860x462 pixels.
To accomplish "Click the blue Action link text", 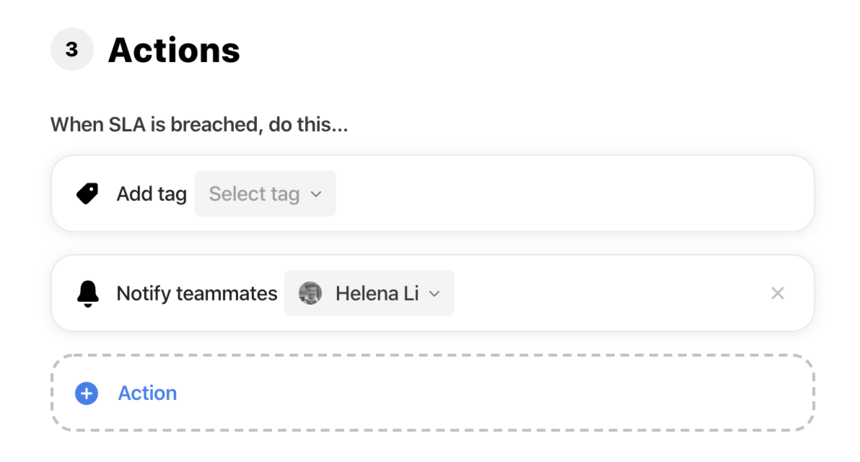I will tap(148, 393).
